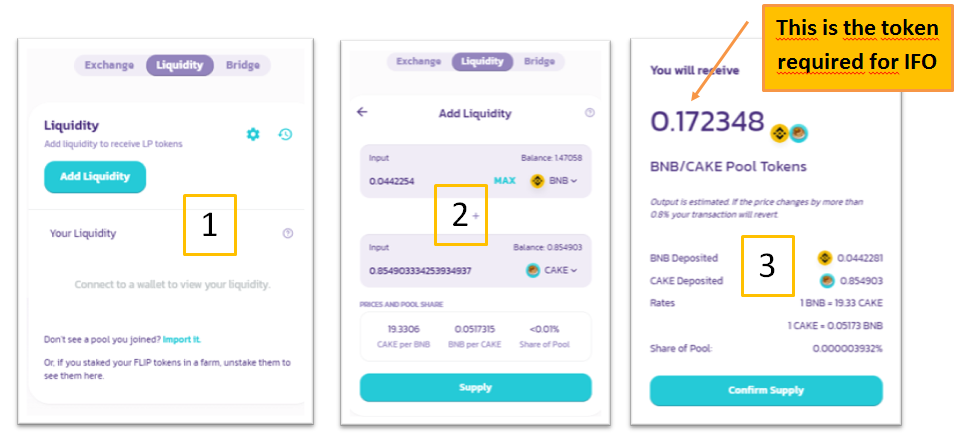Click help icon in Add Liquidity header
Viewport: 954px width, 448px height.
click(x=589, y=113)
